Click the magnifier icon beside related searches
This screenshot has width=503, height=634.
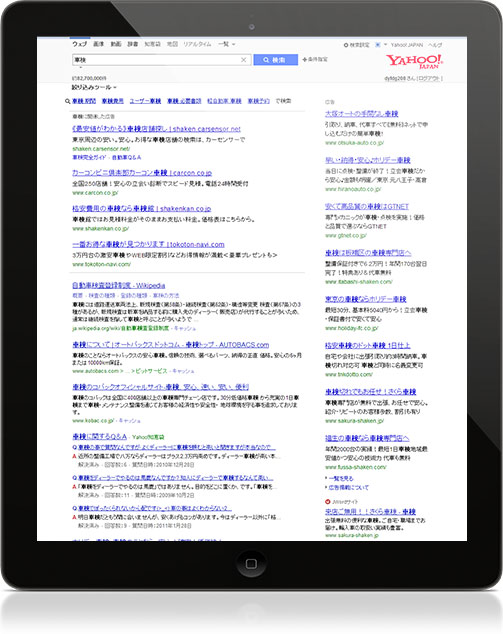(68, 101)
